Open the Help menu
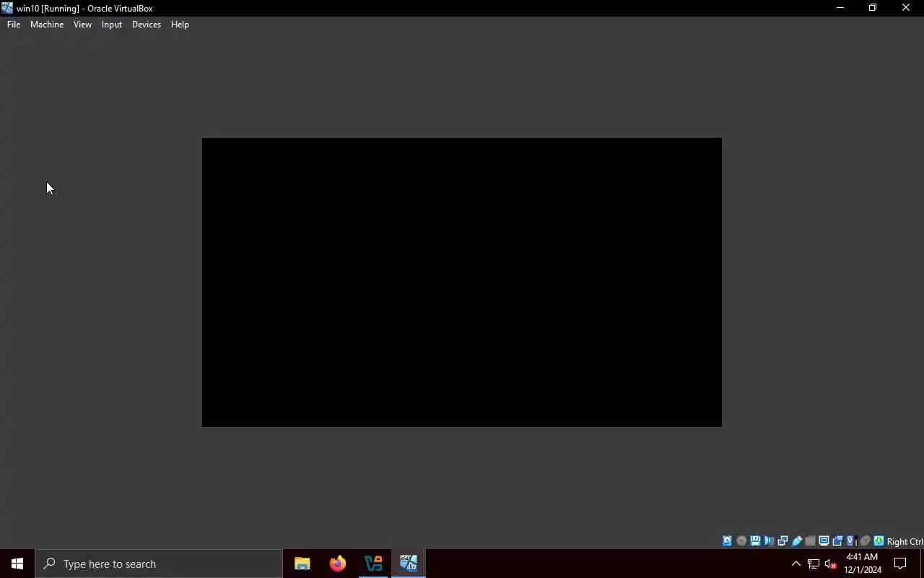Image resolution: width=924 pixels, height=578 pixels. 180,25
